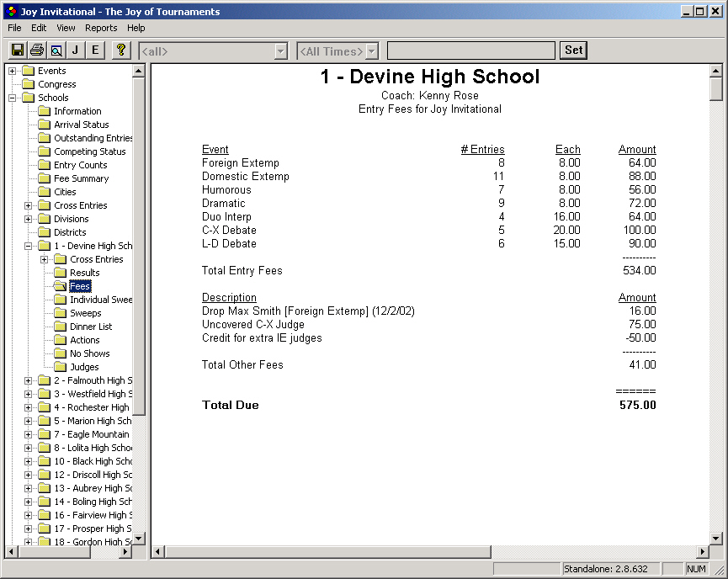
Task: Click the Print icon in toolbar
Action: click(x=36, y=50)
